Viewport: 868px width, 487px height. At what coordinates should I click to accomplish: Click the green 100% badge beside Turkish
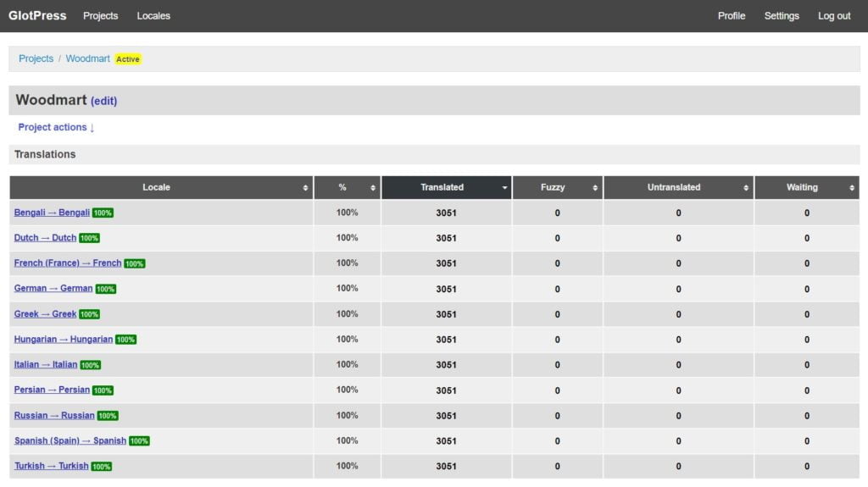tap(102, 467)
